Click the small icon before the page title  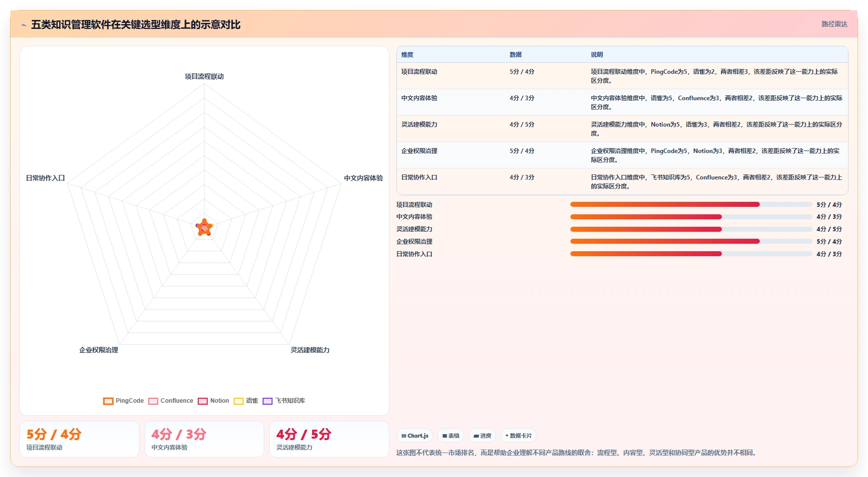pyautogui.click(x=23, y=25)
